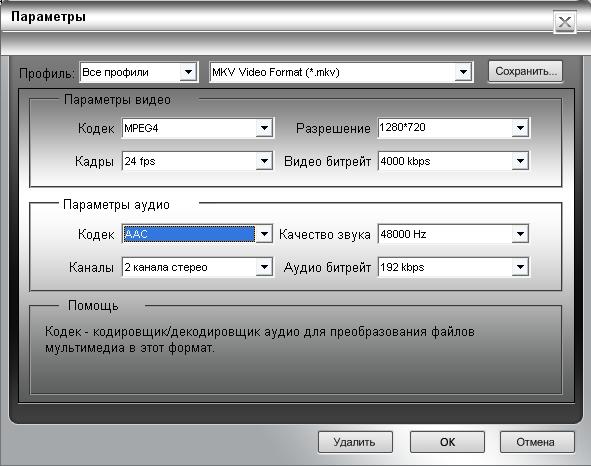Click the Качество звука label
The image size is (591, 466).
point(325,235)
